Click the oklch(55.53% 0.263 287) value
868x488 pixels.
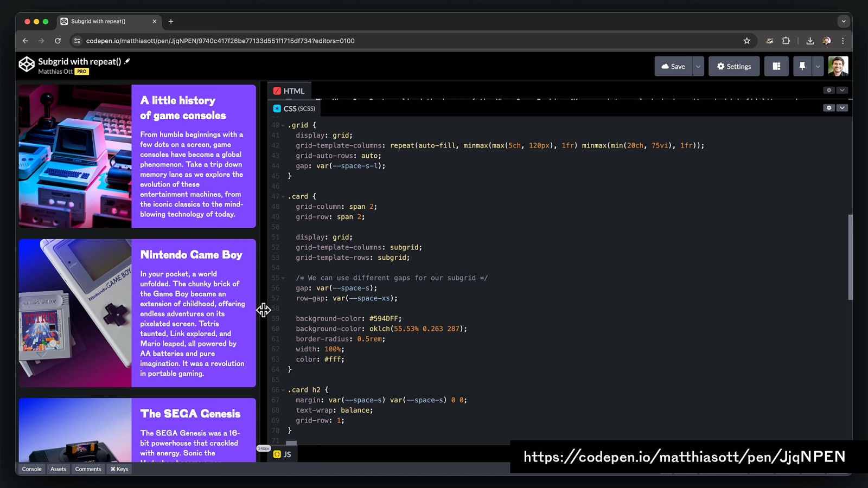point(416,329)
